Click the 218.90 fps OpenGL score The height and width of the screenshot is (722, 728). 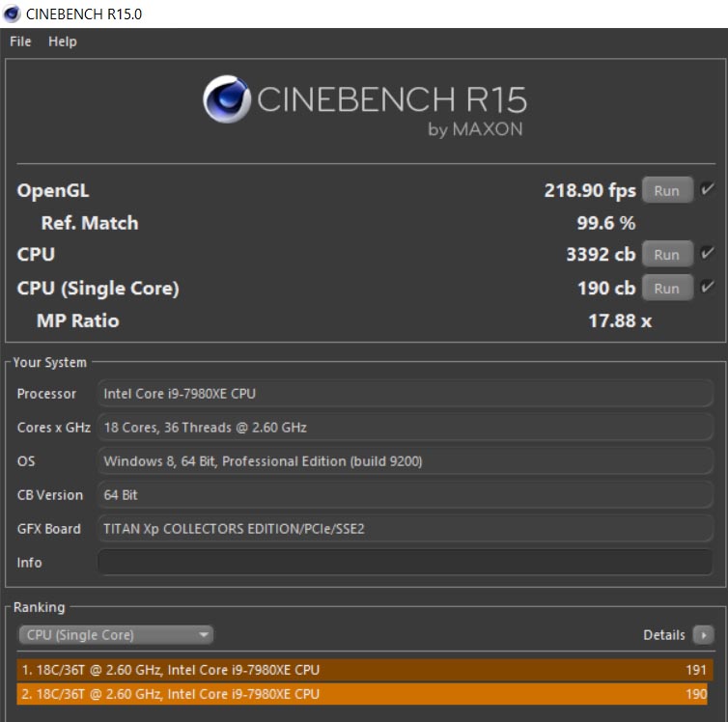pyautogui.click(x=590, y=191)
